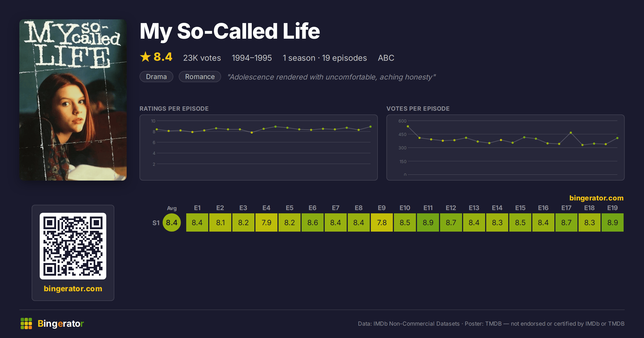Click the QR code image

73,246
